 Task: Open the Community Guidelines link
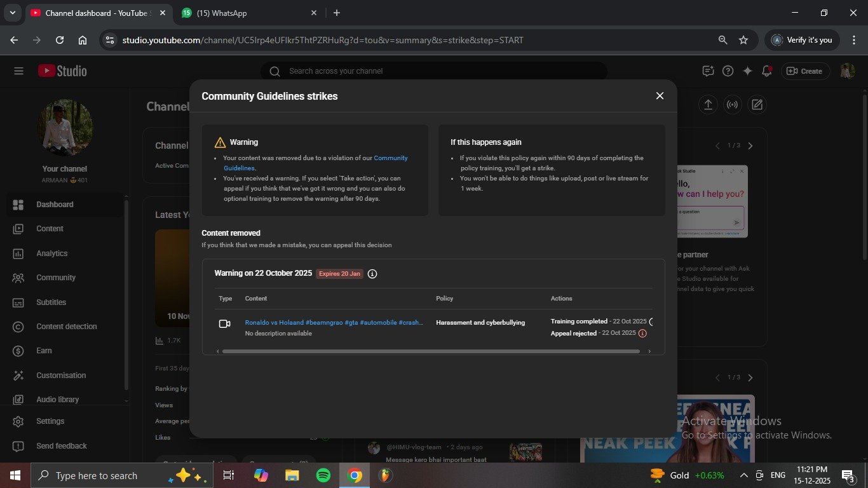coord(390,158)
